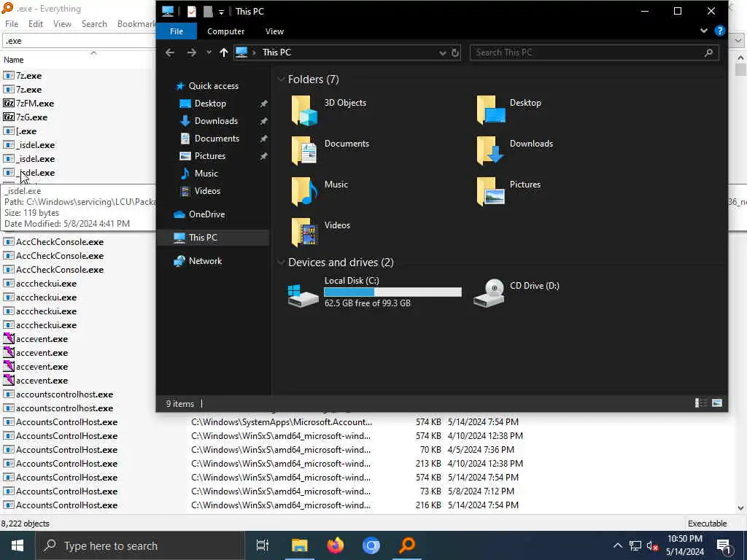Switch to details view layout icon
The width and height of the screenshot is (747, 560).
(x=701, y=403)
